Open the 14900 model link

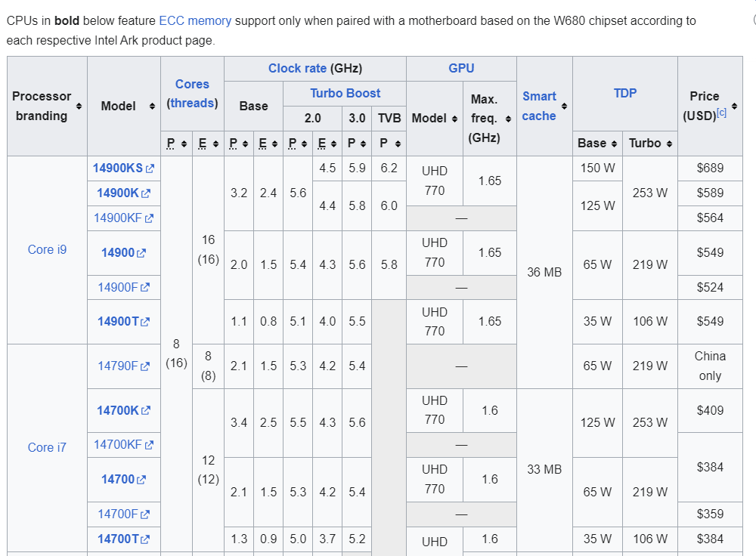tap(123, 253)
